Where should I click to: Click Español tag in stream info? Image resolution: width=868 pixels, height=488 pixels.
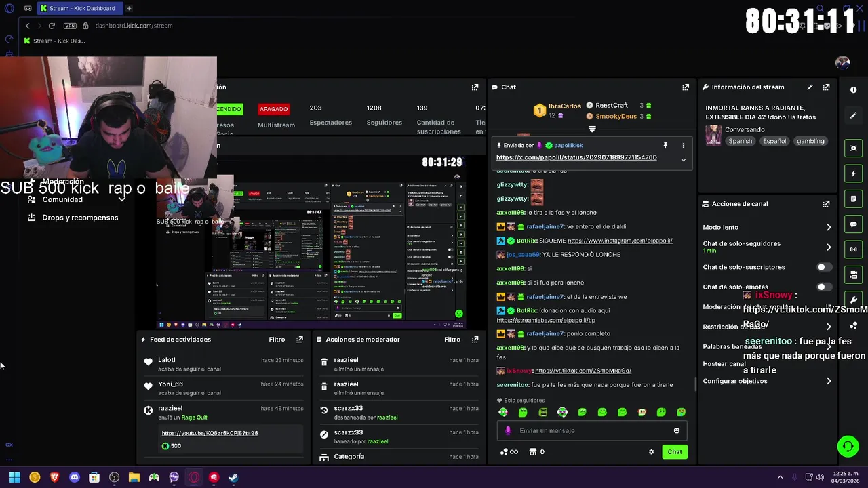[774, 141]
